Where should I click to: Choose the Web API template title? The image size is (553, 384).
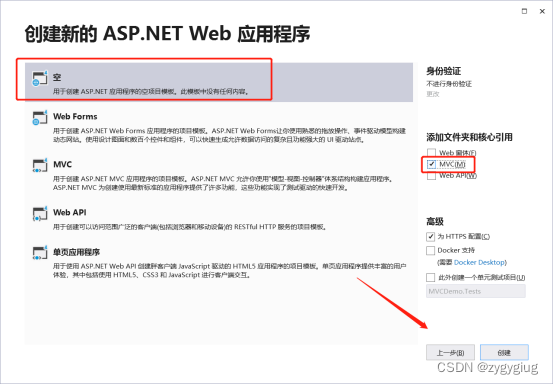click(x=69, y=212)
